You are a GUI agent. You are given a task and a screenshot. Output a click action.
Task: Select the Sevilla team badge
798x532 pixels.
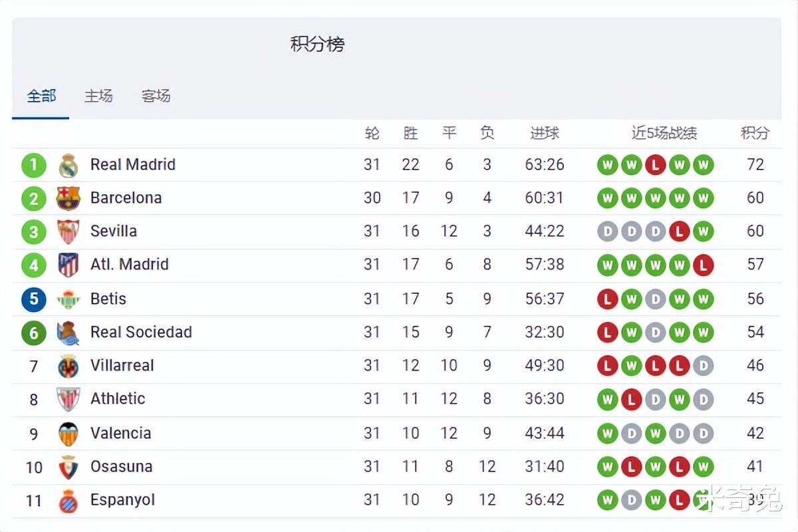[x=68, y=231]
